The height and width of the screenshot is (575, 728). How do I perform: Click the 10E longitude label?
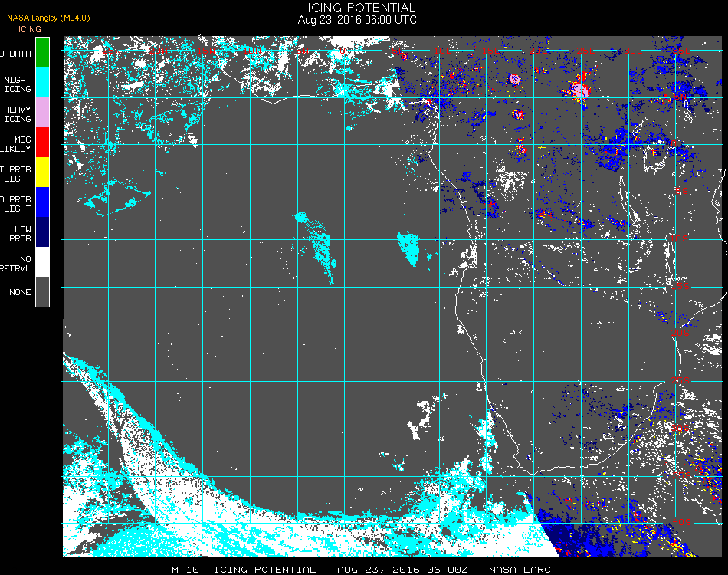tap(442, 51)
